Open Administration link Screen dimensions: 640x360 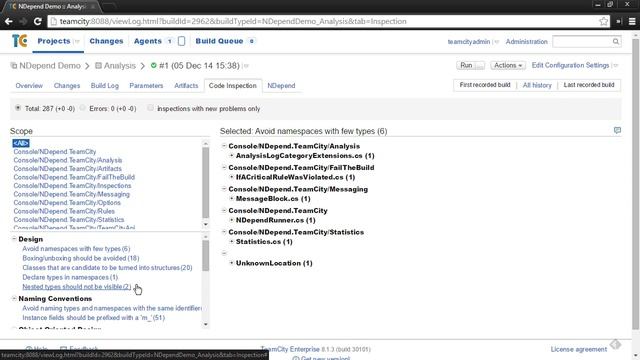point(527,42)
